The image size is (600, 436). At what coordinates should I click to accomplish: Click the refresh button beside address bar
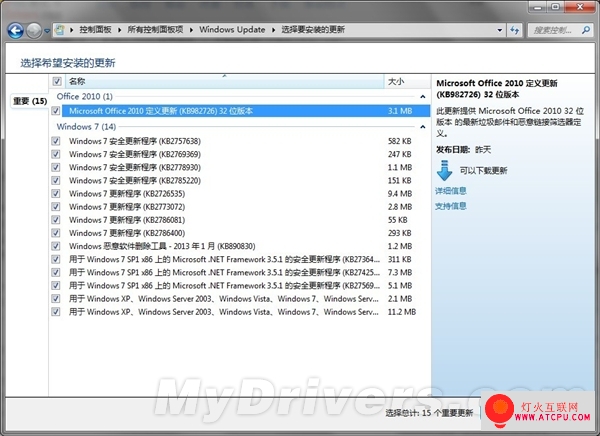pos(515,30)
